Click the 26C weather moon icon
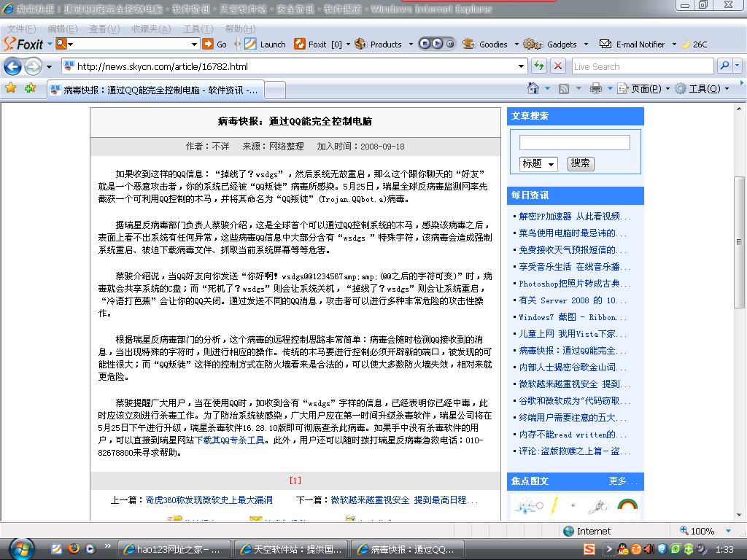The width and height of the screenshot is (747, 560). (x=686, y=44)
